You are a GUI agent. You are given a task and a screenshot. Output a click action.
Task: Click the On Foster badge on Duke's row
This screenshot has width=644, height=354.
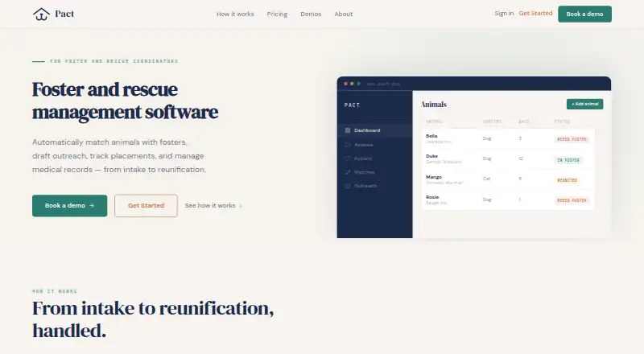568,160
